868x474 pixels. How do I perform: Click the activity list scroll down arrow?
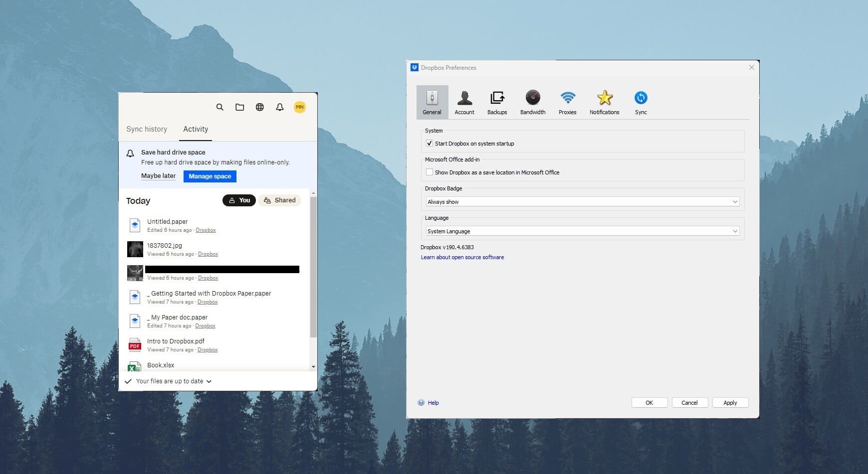313,367
